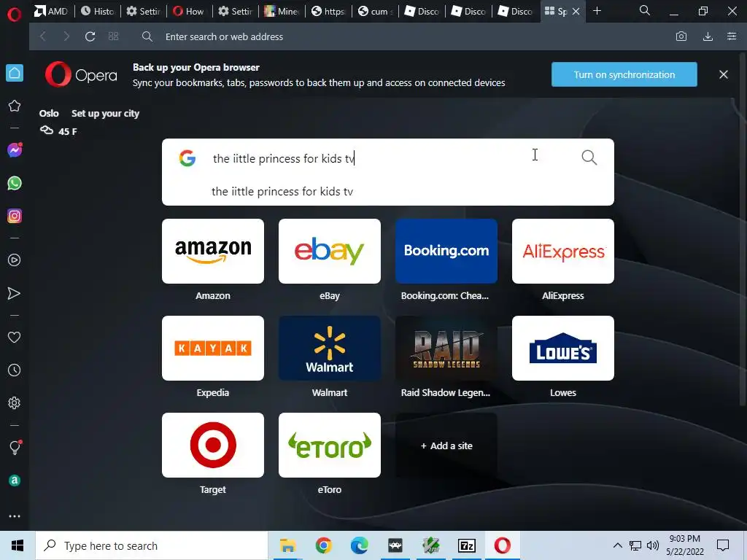Open the Speed Dial start page grid icon
The width and height of the screenshot is (747, 560).
113,36
